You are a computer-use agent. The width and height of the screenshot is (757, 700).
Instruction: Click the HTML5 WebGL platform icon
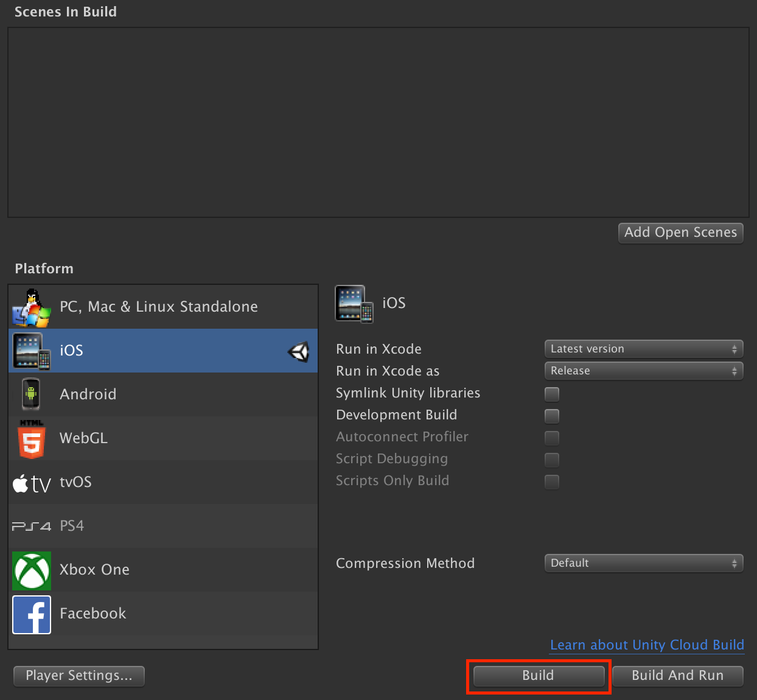[x=32, y=439]
